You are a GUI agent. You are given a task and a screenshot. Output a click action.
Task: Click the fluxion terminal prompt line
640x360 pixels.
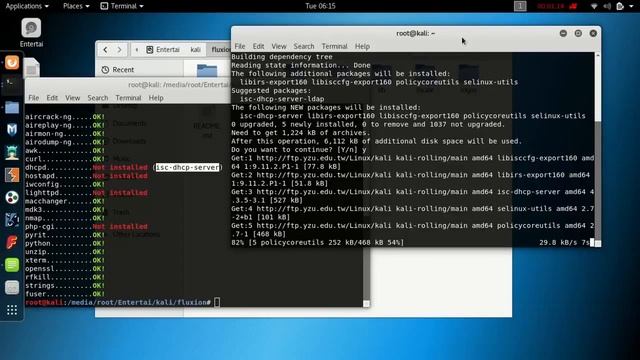coord(122,302)
